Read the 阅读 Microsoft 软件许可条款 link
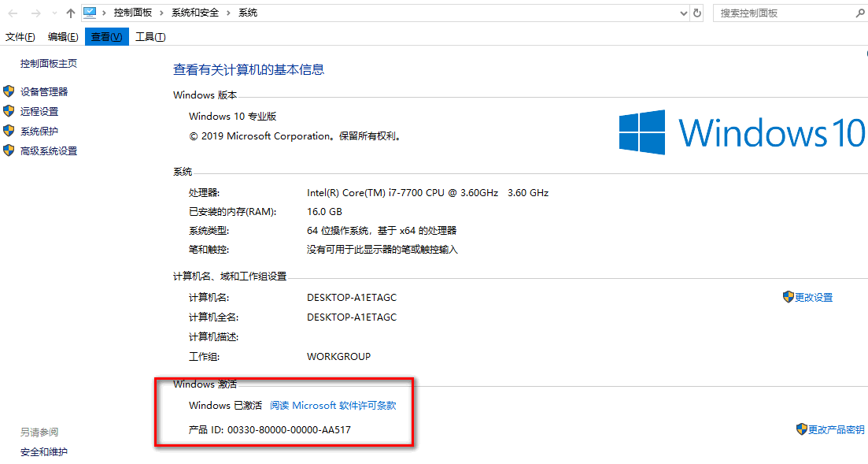The image size is (868, 464). tap(333, 406)
